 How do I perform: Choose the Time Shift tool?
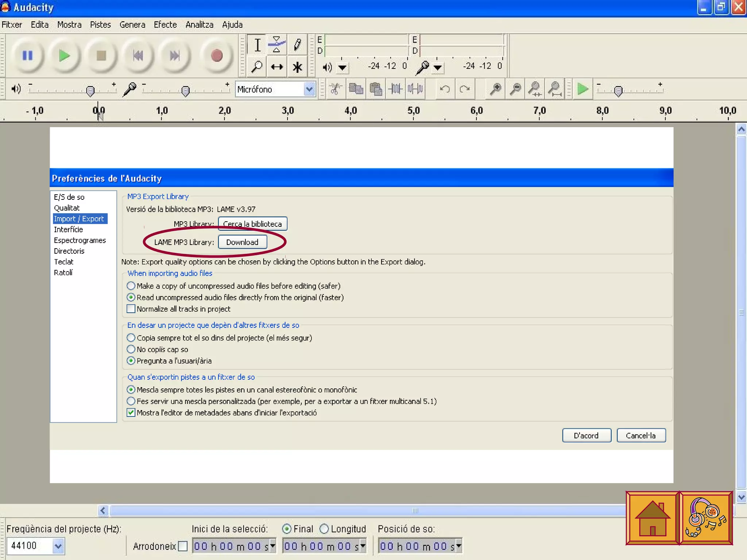277,67
